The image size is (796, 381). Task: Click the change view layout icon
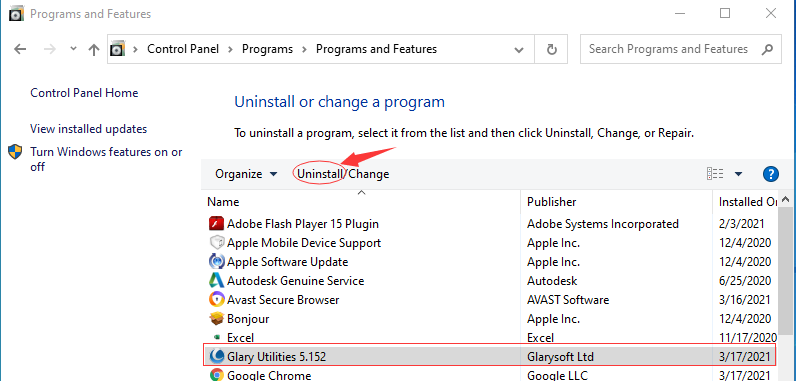(x=715, y=174)
